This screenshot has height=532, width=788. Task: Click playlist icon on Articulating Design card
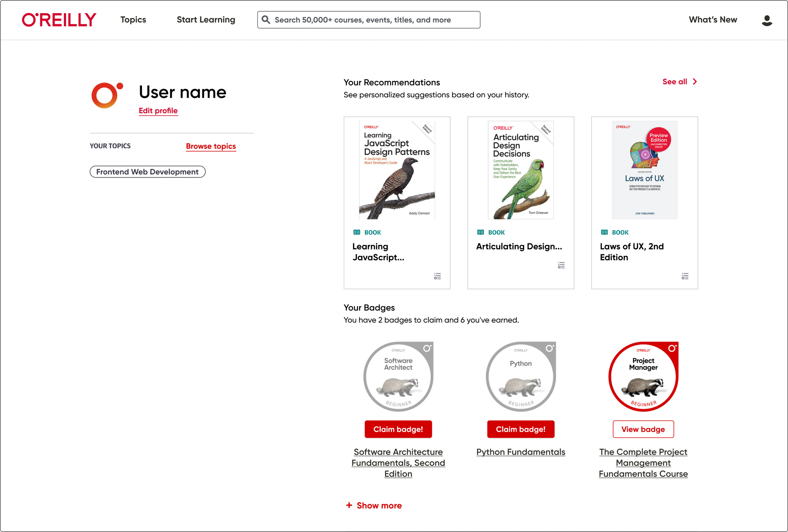point(561,265)
